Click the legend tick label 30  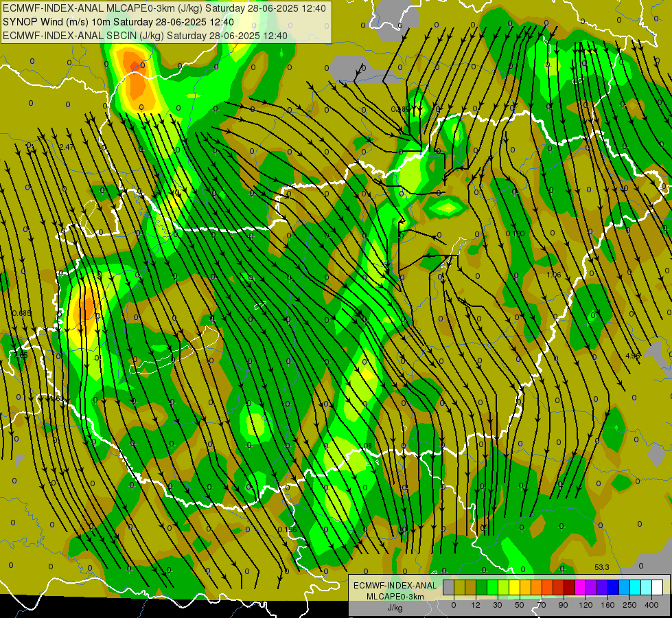pyautogui.click(x=498, y=605)
